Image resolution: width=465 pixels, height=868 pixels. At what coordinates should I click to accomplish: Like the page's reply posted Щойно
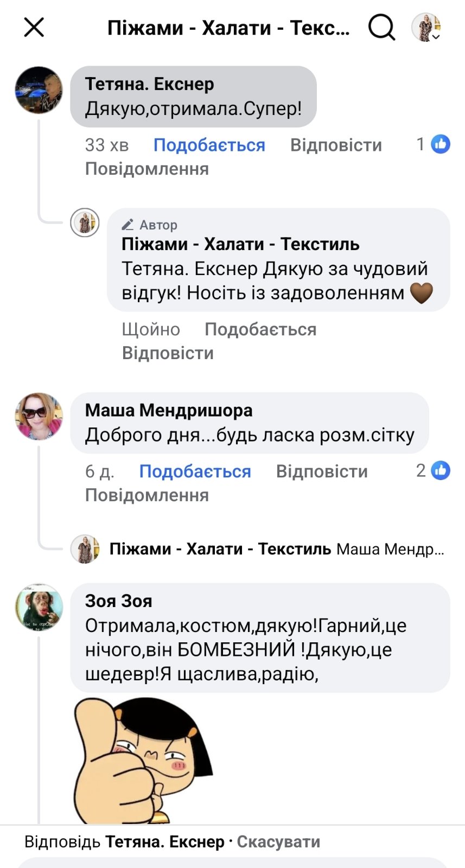pyautogui.click(x=260, y=329)
